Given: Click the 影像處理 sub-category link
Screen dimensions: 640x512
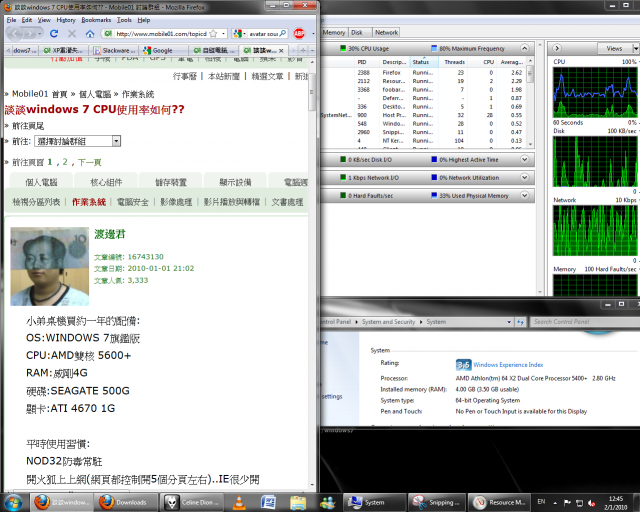Looking at the screenshot, I should click(176, 202).
